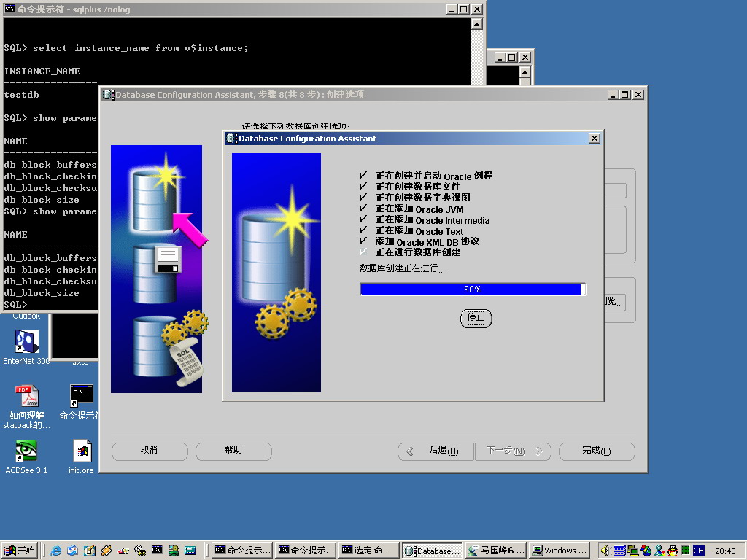Screen dimensions: 747x560
Task: Open Outlook Express from quick launch
Action: click(72, 551)
